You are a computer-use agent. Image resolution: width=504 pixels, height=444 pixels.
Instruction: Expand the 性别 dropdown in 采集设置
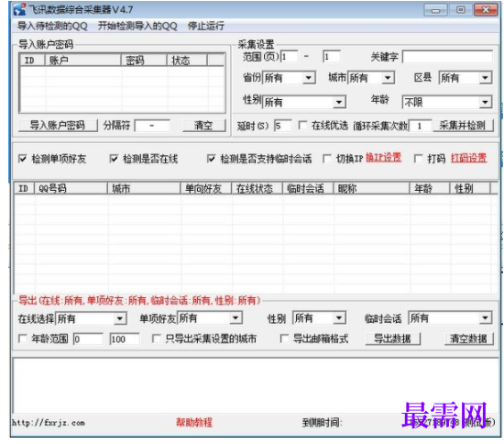(x=304, y=102)
